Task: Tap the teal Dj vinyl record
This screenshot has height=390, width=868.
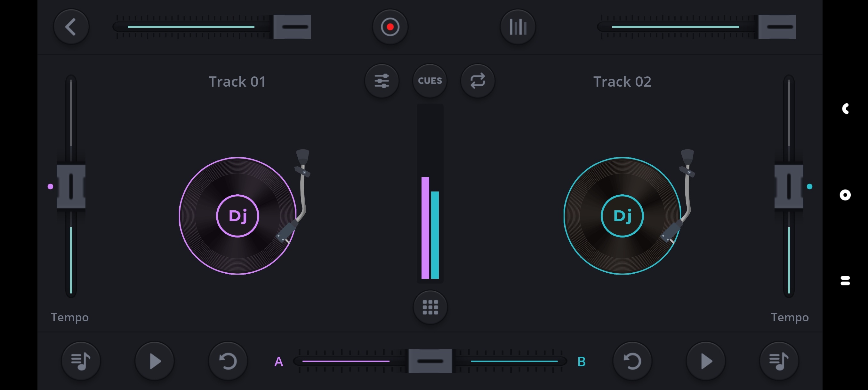Action: [x=622, y=216]
